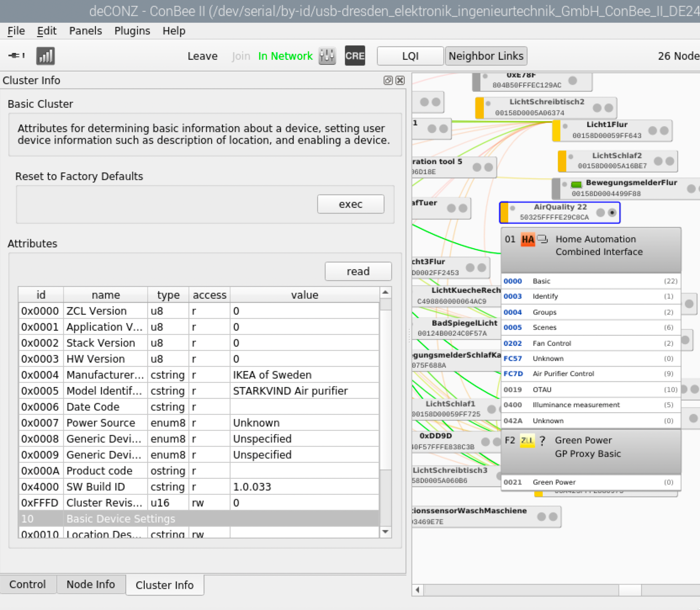Image resolution: width=700 pixels, height=610 pixels.
Task: Click the HA profile icon on endpoint 01
Action: coord(528,240)
